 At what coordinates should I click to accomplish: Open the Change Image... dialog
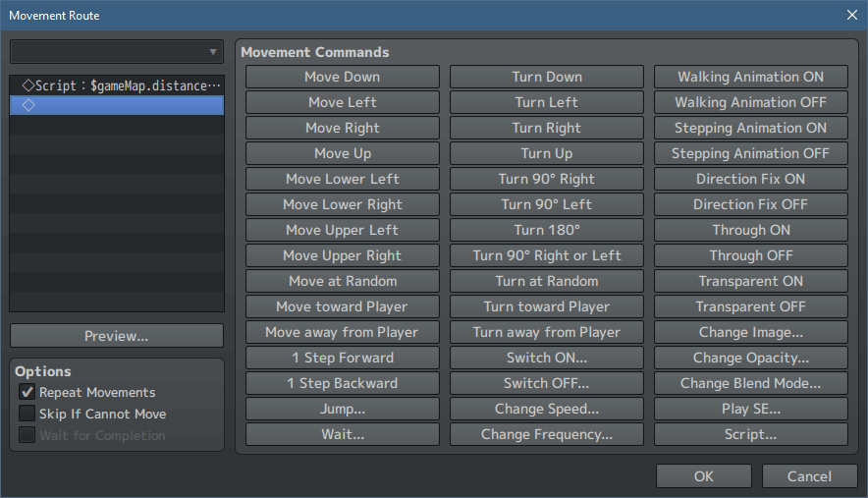tap(751, 332)
